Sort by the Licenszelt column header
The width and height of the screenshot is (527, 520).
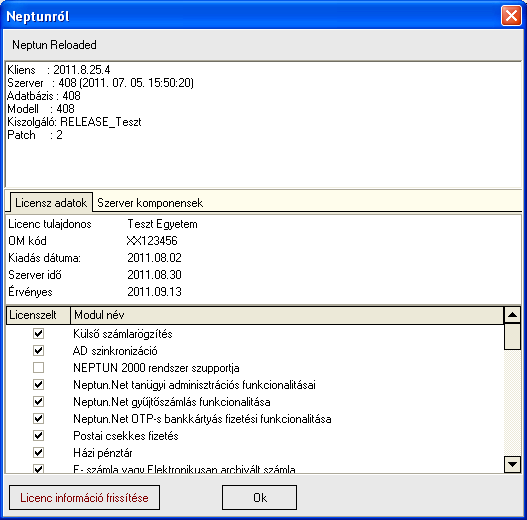(38, 315)
